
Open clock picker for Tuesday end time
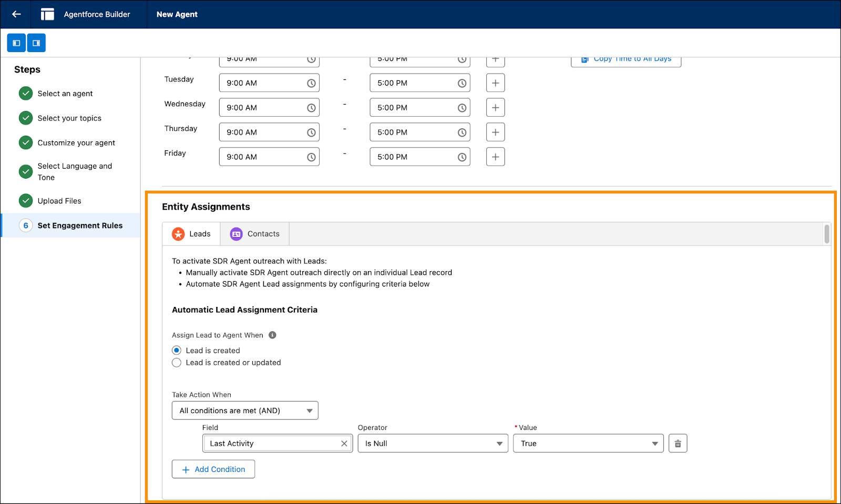click(462, 83)
